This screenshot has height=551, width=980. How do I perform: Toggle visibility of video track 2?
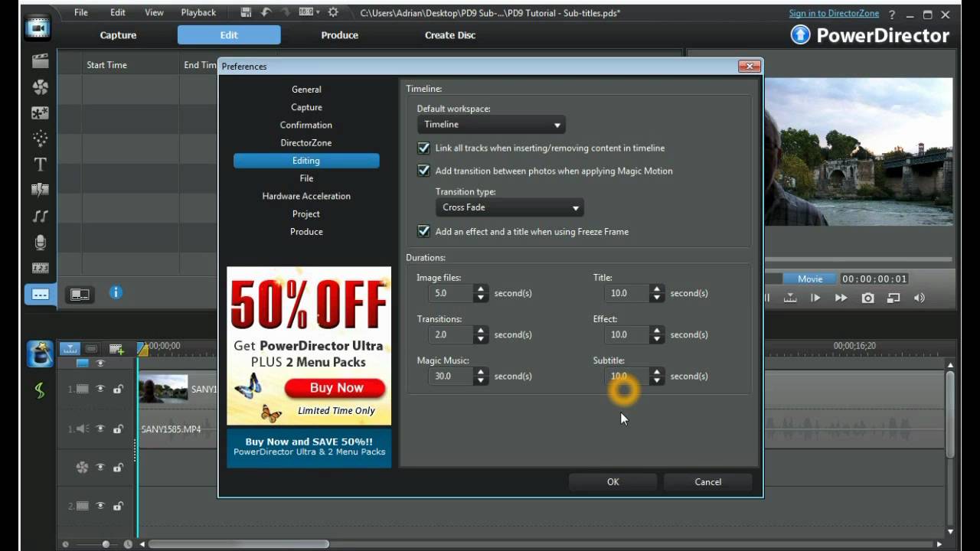click(x=100, y=506)
